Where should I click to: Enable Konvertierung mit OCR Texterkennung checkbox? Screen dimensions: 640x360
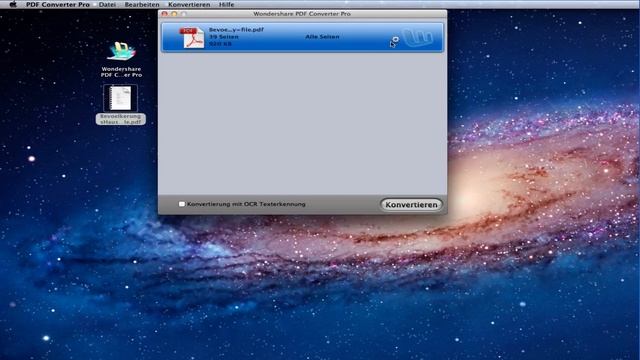pos(182,204)
